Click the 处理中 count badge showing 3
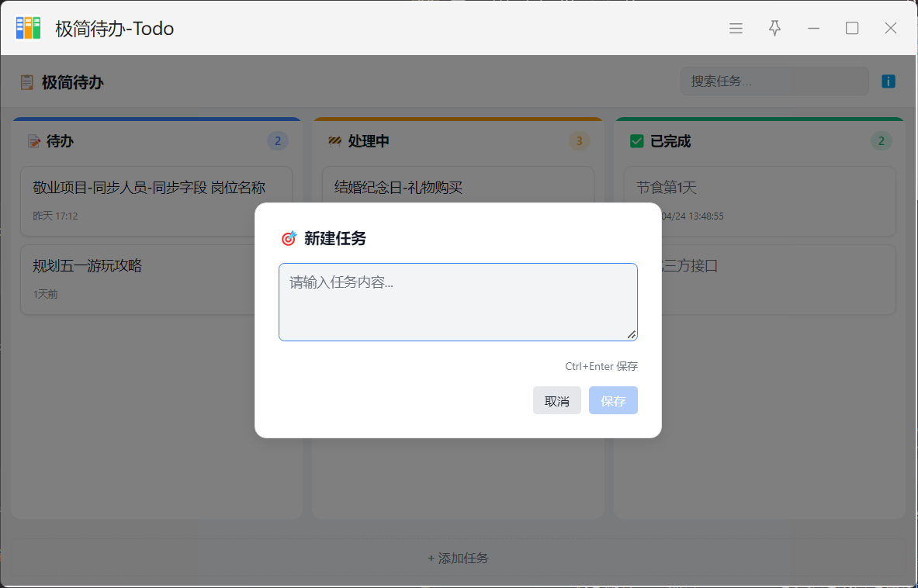This screenshot has width=918, height=588. (x=579, y=141)
